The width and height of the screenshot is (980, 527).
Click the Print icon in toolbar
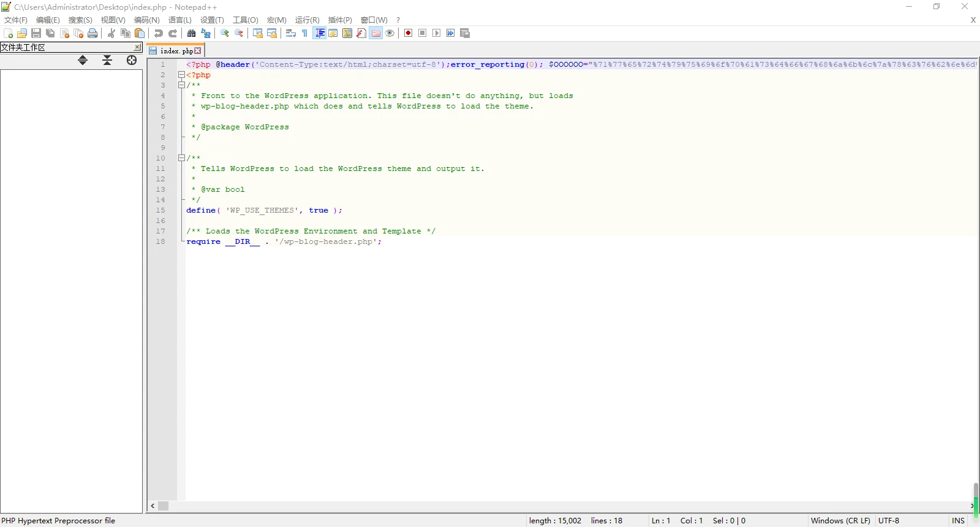pyautogui.click(x=92, y=33)
